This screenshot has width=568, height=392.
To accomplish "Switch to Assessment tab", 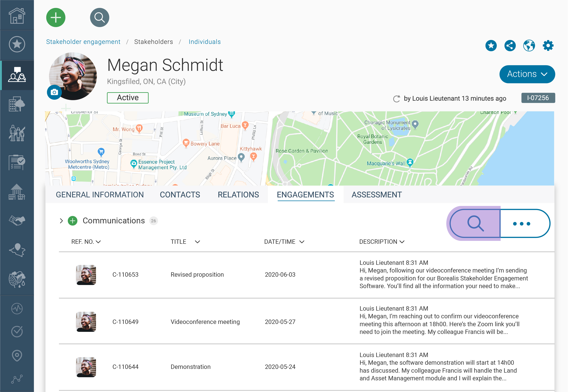I will (377, 194).
